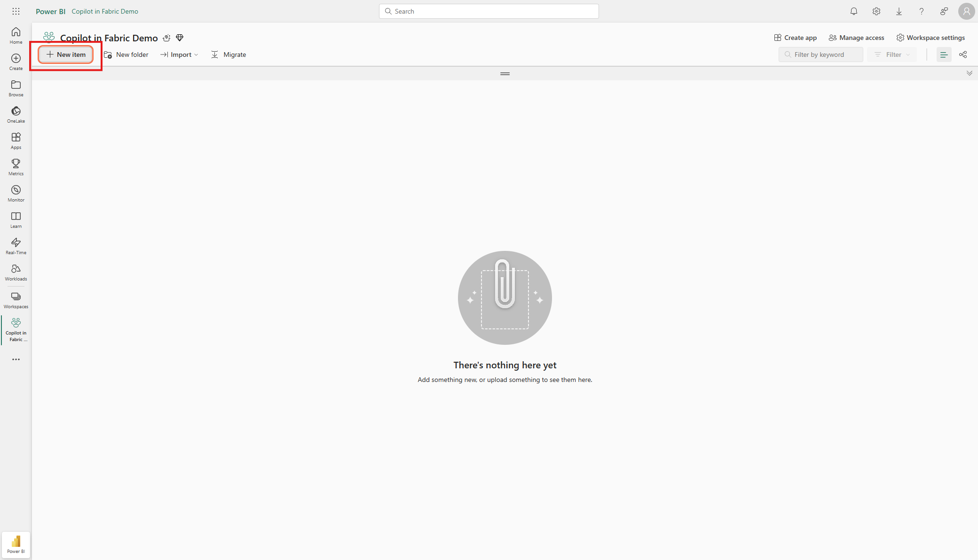Click the notifications bell icon
The width and height of the screenshot is (978, 560).
tap(854, 11)
